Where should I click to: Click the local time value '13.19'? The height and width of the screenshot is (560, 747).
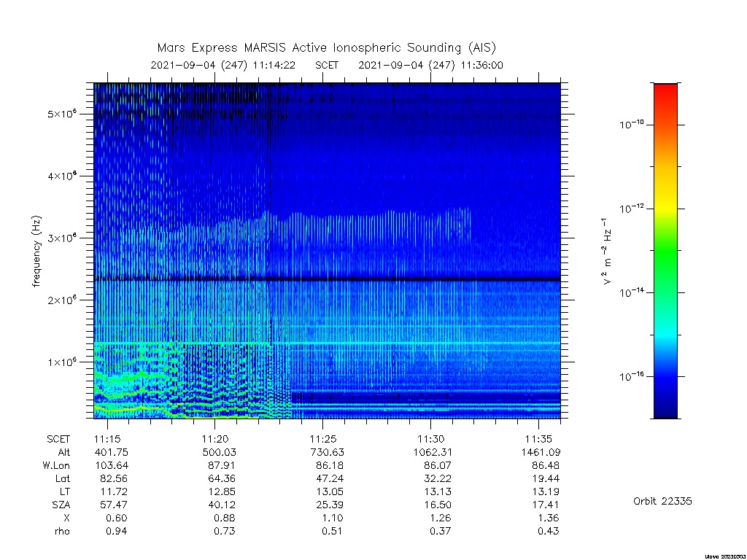coord(546,491)
